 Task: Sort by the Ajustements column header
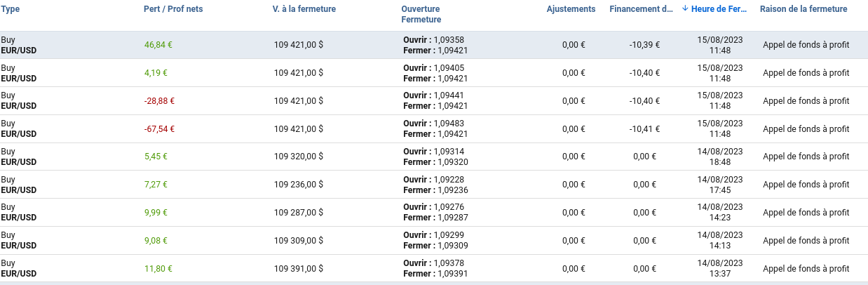coord(571,9)
